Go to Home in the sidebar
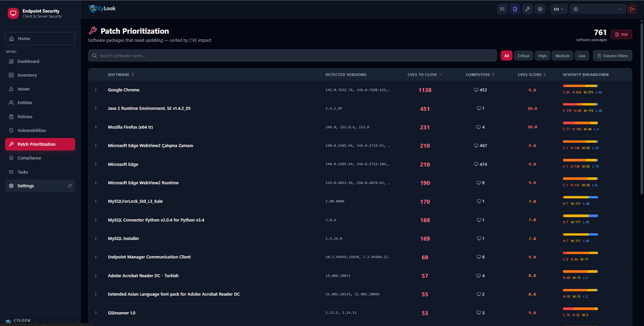Screen dimensions: 644x326 (40, 39)
